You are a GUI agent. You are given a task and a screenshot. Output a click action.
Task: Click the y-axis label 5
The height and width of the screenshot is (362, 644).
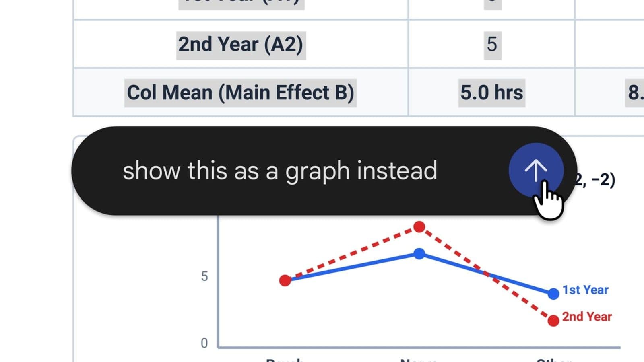(204, 276)
